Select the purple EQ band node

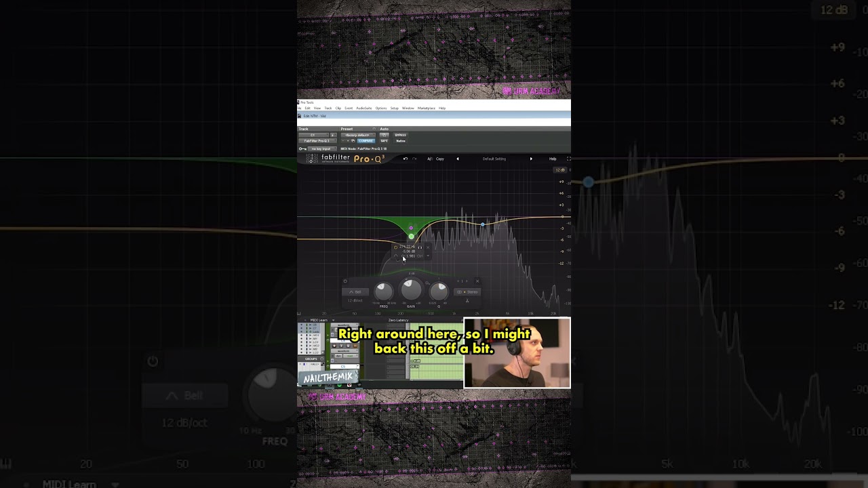pyautogui.click(x=411, y=228)
